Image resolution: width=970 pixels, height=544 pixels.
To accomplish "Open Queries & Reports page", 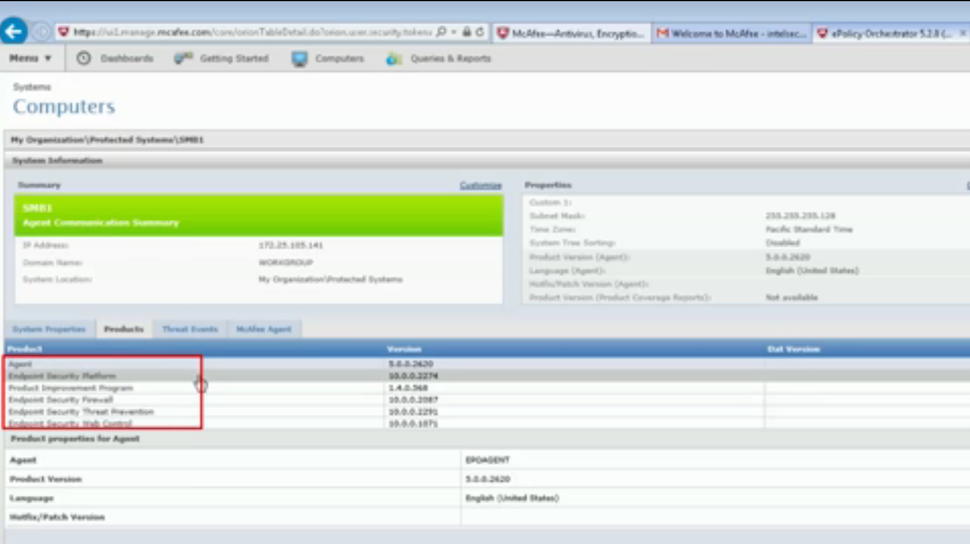I will 450,58.
